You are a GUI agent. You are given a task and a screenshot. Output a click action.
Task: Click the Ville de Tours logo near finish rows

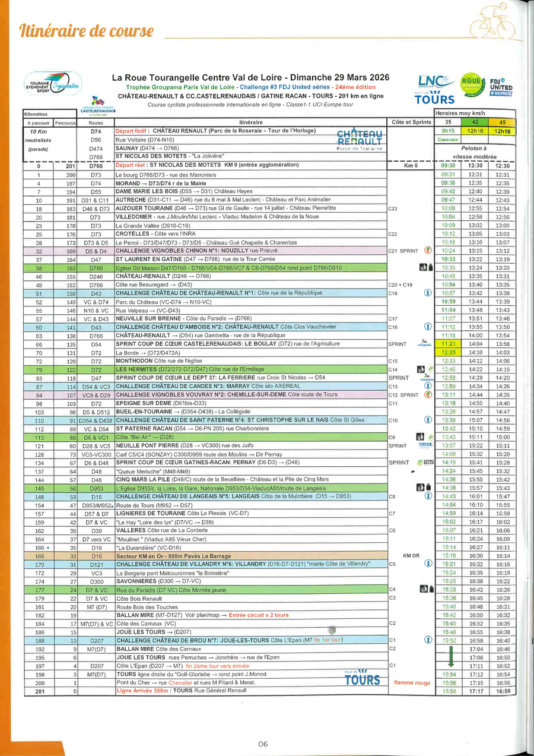pos(361,678)
